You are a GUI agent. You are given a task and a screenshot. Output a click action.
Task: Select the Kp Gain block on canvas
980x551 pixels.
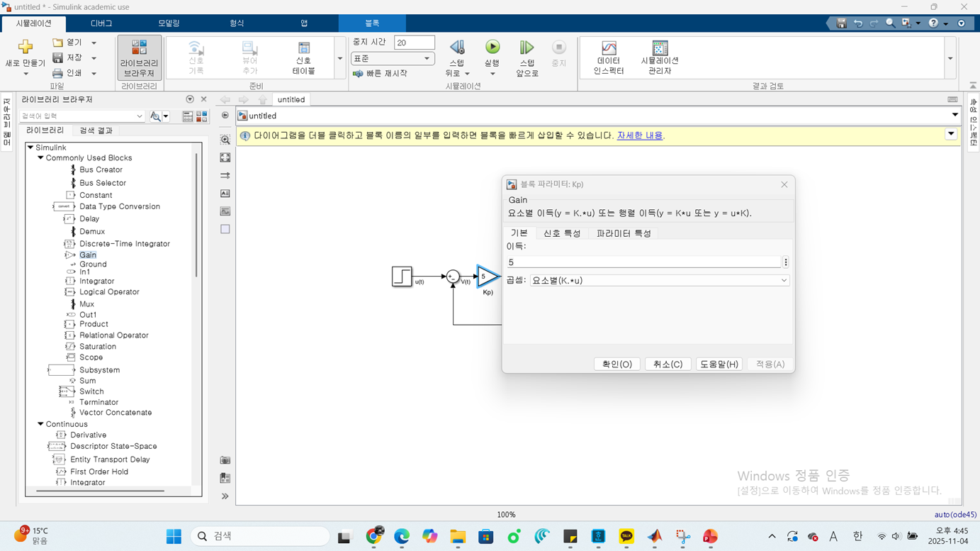click(x=488, y=277)
